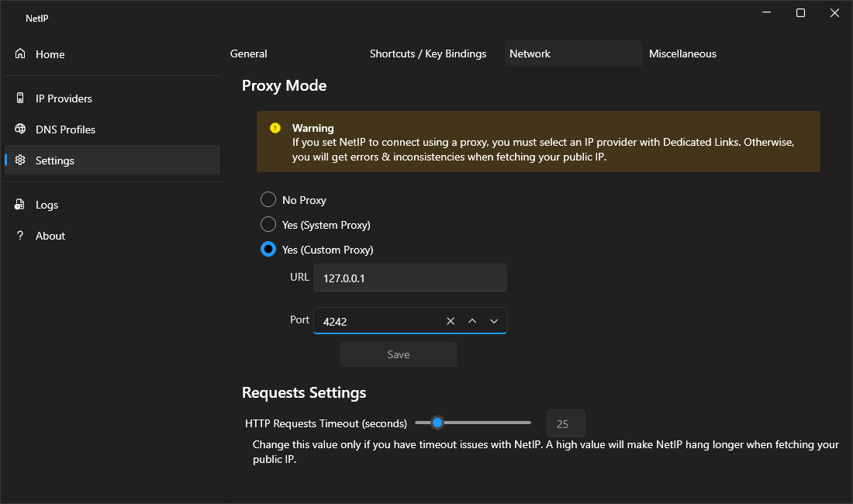Open the About page label
The width and height of the screenshot is (853, 504).
50,236
